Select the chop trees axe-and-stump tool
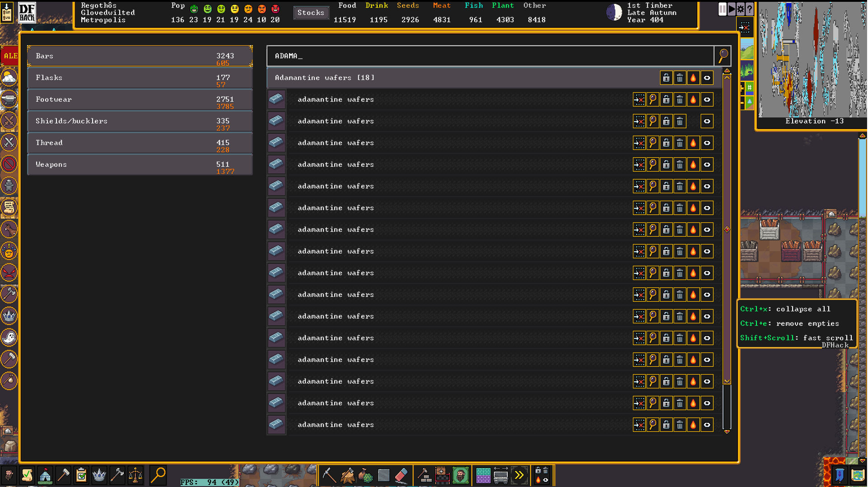The image size is (868, 487). [347, 475]
